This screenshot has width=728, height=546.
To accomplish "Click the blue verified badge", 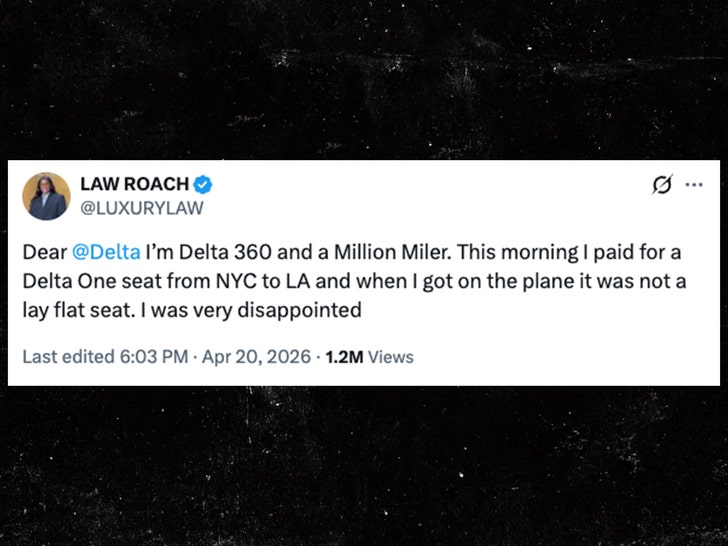I will 202,184.
